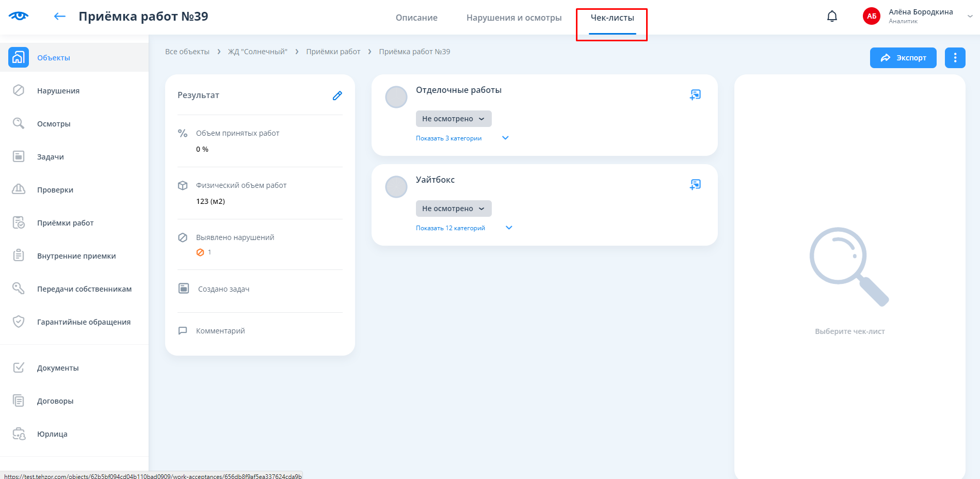Expand the user profile menu arrow
The image size is (980, 479).
970,16
